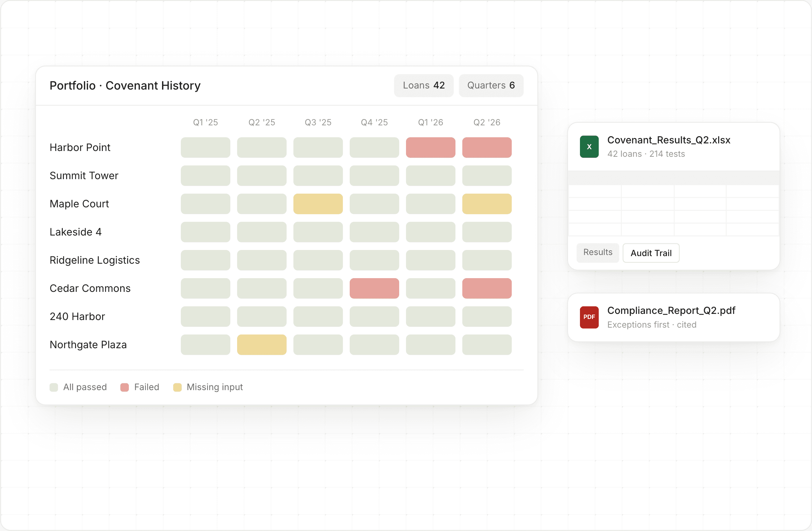Screen dimensions: 812x531
Task: Switch to the Results tab
Action: coord(598,252)
